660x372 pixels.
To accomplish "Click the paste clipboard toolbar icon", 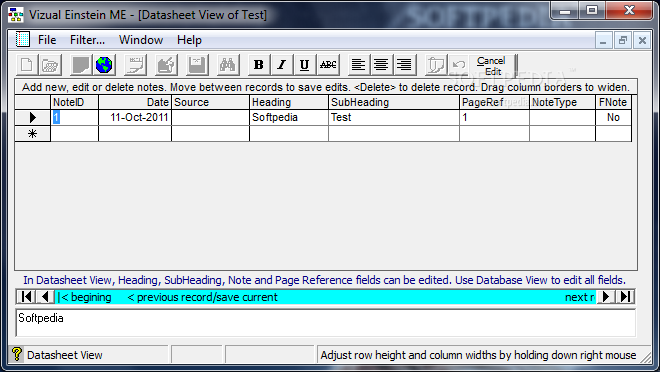I will [435, 65].
